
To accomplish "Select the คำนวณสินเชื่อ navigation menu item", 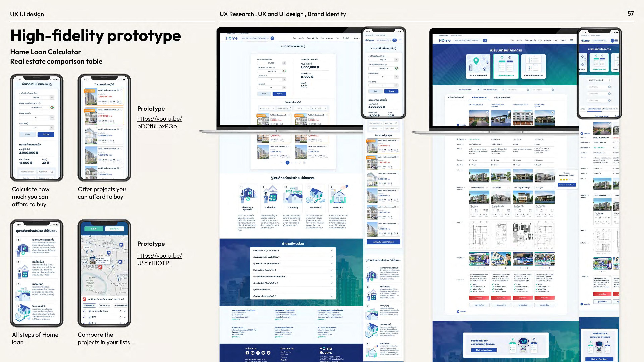I will tap(312, 38).
